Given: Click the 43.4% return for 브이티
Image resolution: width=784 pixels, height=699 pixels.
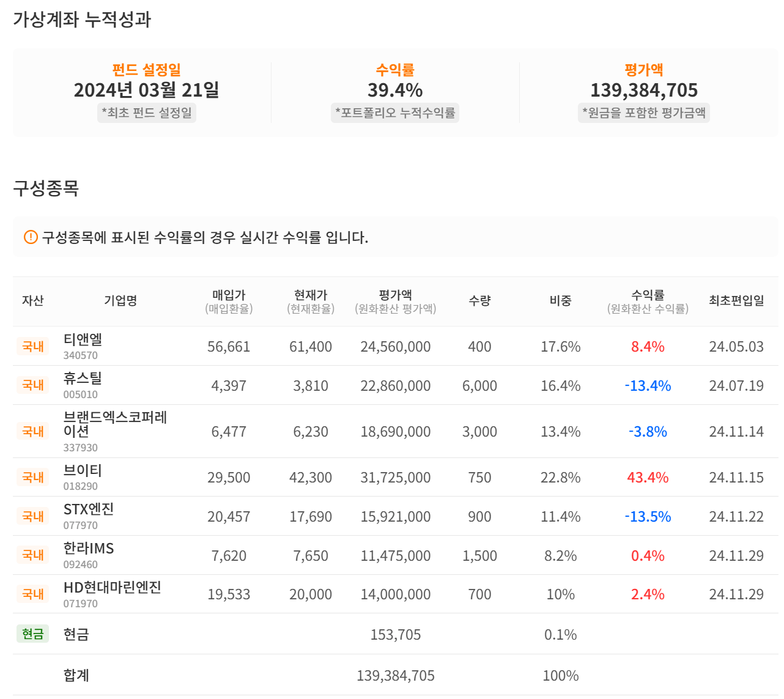Looking at the screenshot, I should click(648, 478).
